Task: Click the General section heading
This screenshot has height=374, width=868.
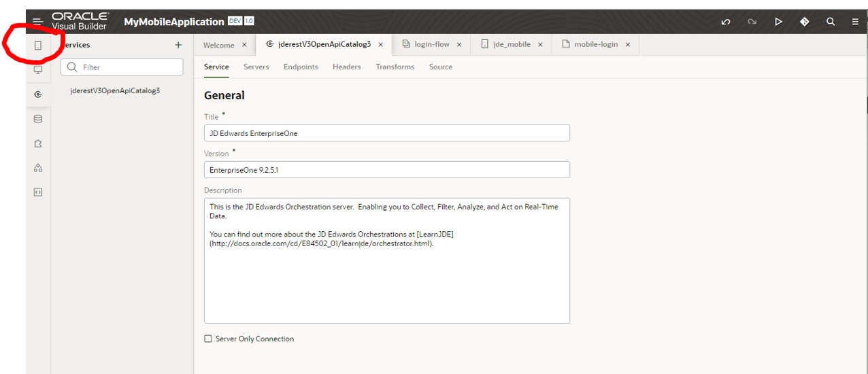Action: click(x=224, y=95)
